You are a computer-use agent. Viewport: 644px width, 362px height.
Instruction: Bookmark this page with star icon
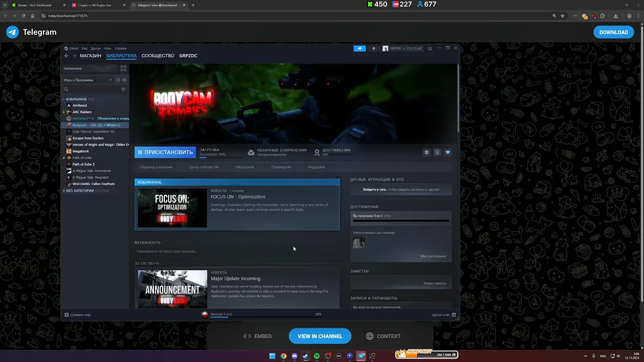(562, 16)
